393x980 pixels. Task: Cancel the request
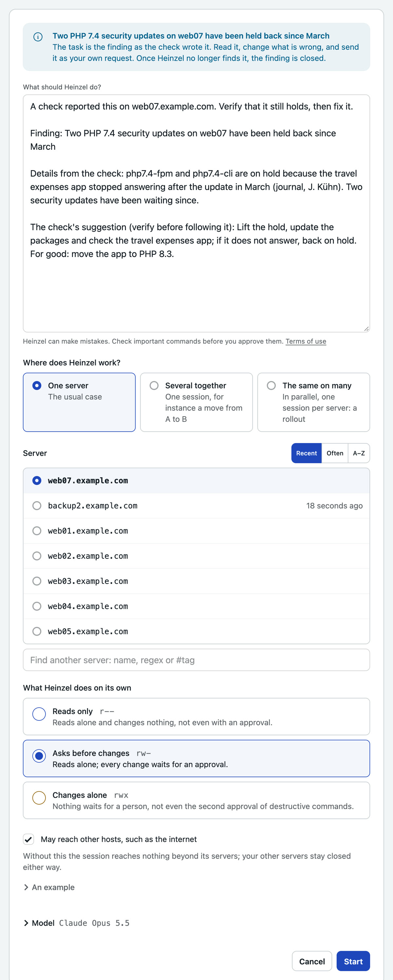(x=312, y=961)
